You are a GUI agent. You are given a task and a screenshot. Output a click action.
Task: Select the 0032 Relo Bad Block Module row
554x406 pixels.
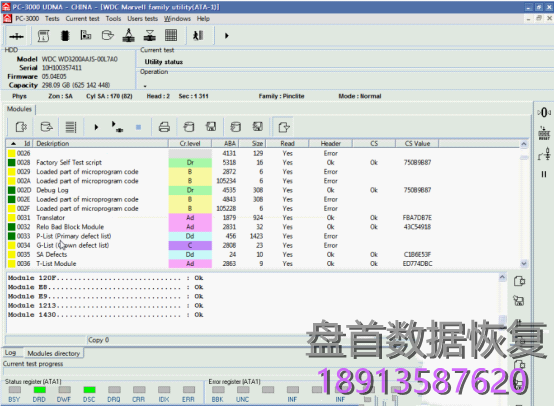pos(263,227)
